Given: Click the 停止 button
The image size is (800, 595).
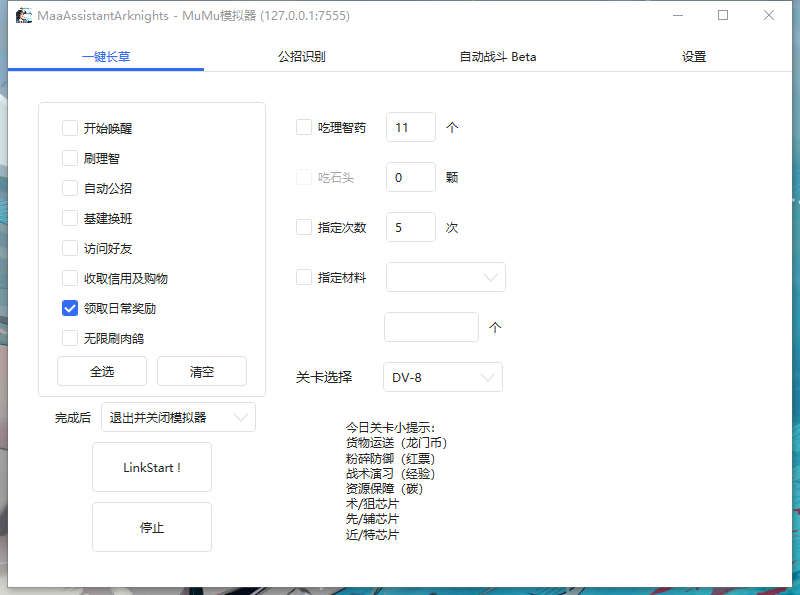Looking at the screenshot, I should 151,527.
